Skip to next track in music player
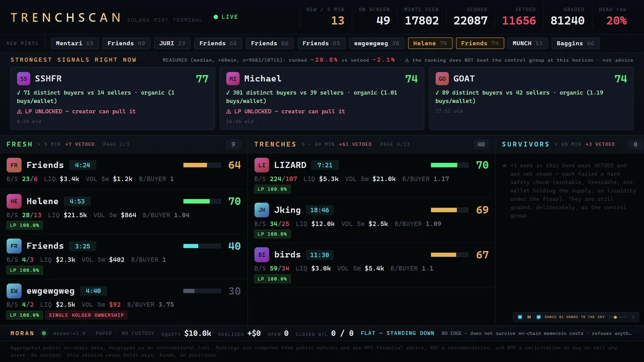The height and width of the screenshot is (362, 644). 538,317
